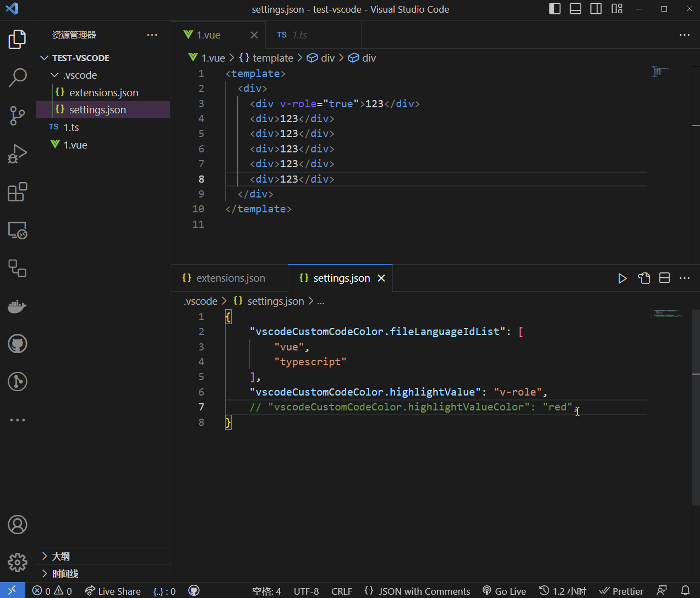Run the settings.json file with the play icon
The height and width of the screenshot is (598, 700).
[622, 278]
